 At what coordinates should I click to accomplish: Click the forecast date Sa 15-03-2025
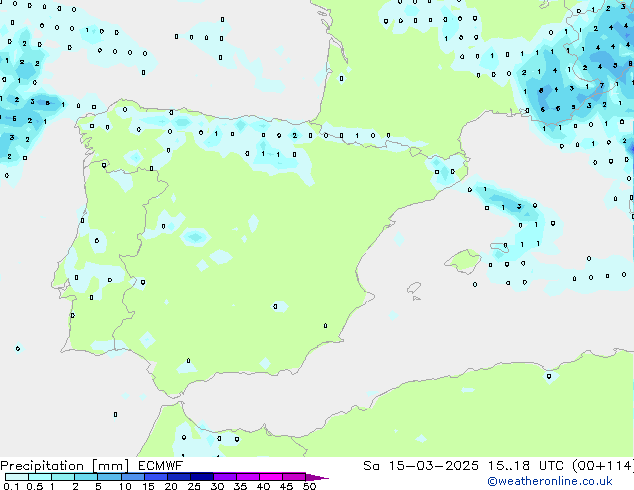click(x=414, y=466)
